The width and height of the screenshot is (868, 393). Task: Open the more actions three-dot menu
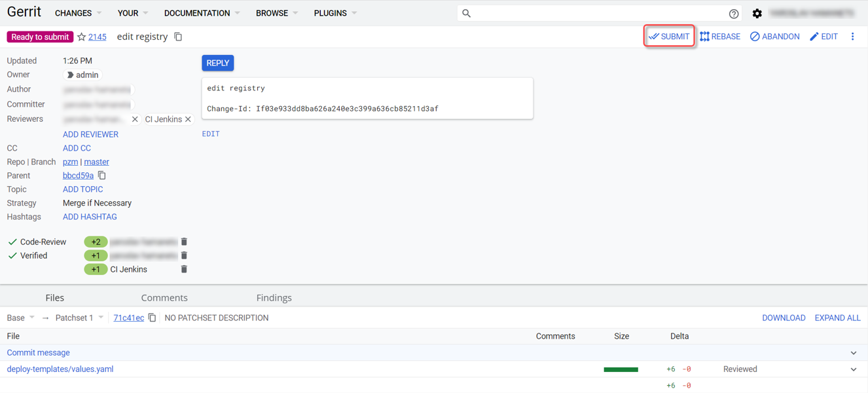click(x=852, y=37)
